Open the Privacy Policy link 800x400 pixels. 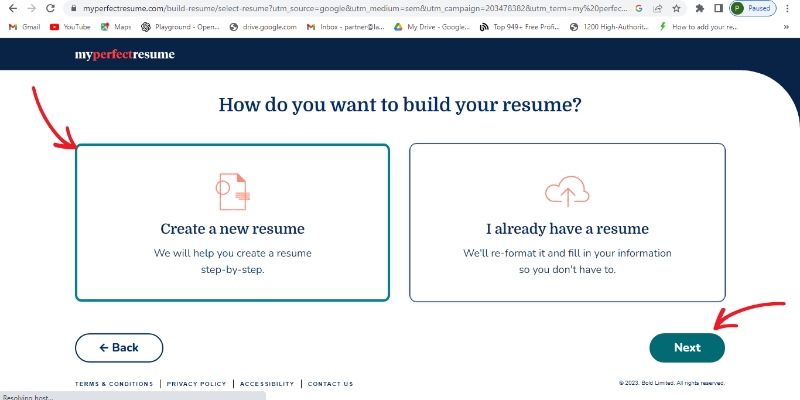click(x=196, y=384)
